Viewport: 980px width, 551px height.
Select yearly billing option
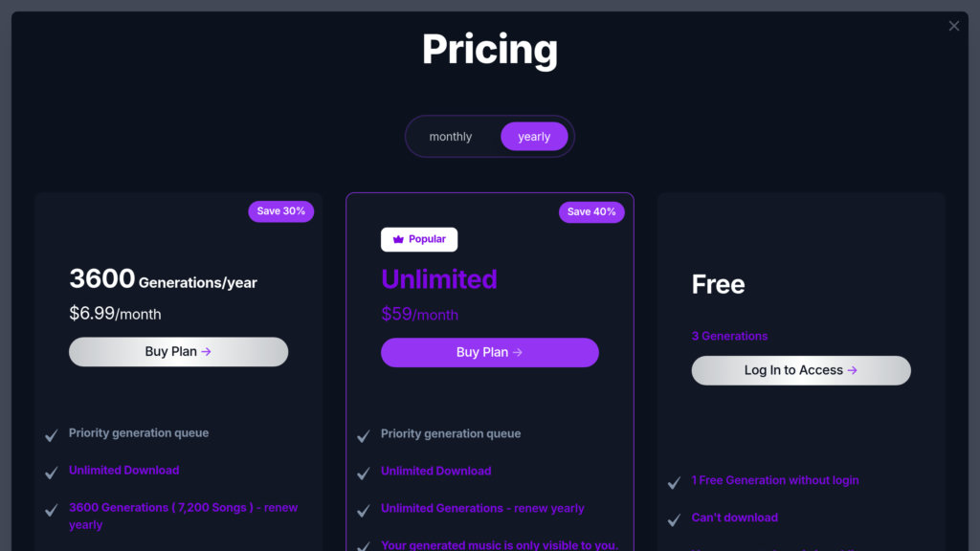pos(534,137)
